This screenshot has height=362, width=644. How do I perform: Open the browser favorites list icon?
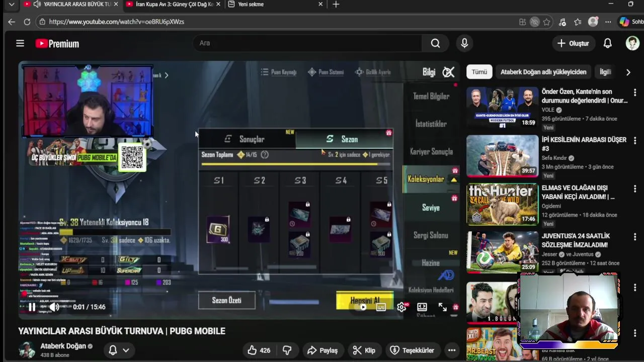pyautogui.click(x=578, y=22)
